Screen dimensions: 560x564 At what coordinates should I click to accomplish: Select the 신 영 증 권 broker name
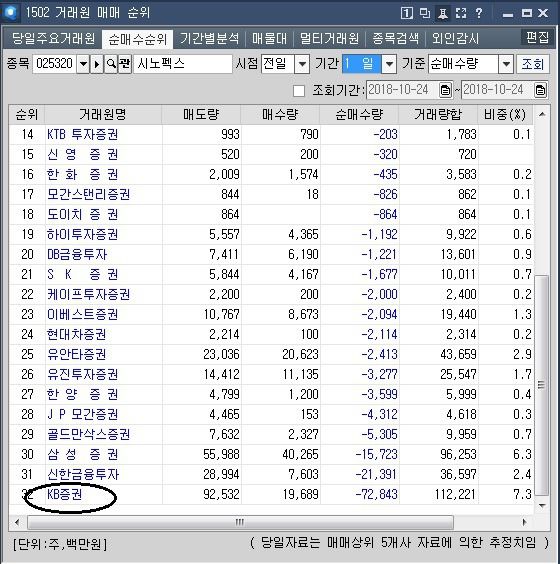[82, 154]
